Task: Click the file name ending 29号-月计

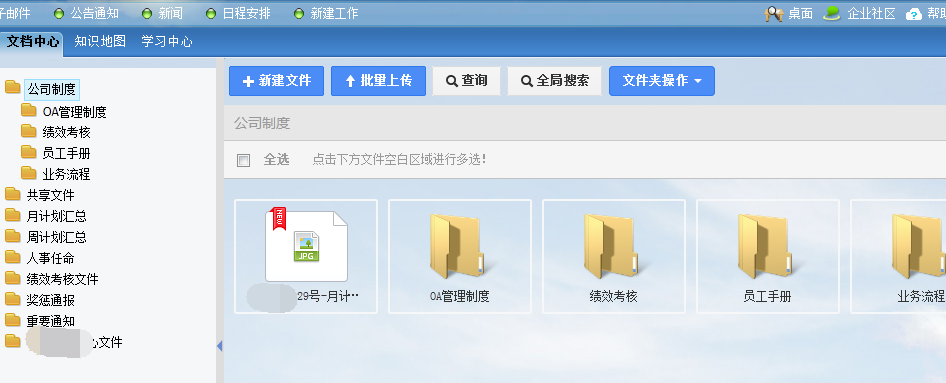Action: click(329, 296)
